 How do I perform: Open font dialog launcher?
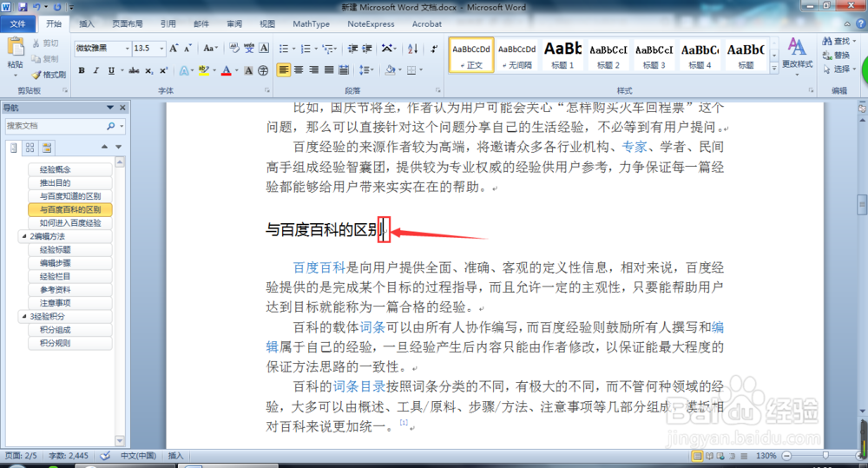coord(266,90)
